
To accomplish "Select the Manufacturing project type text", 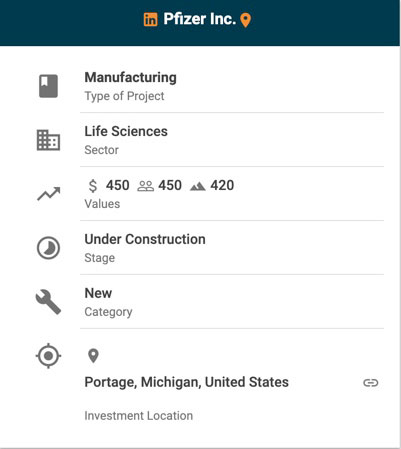I will 131,77.
